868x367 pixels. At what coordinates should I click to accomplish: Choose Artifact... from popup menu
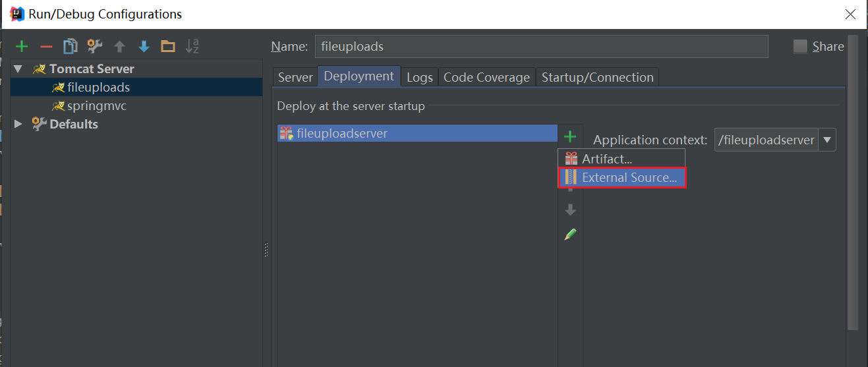point(622,159)
